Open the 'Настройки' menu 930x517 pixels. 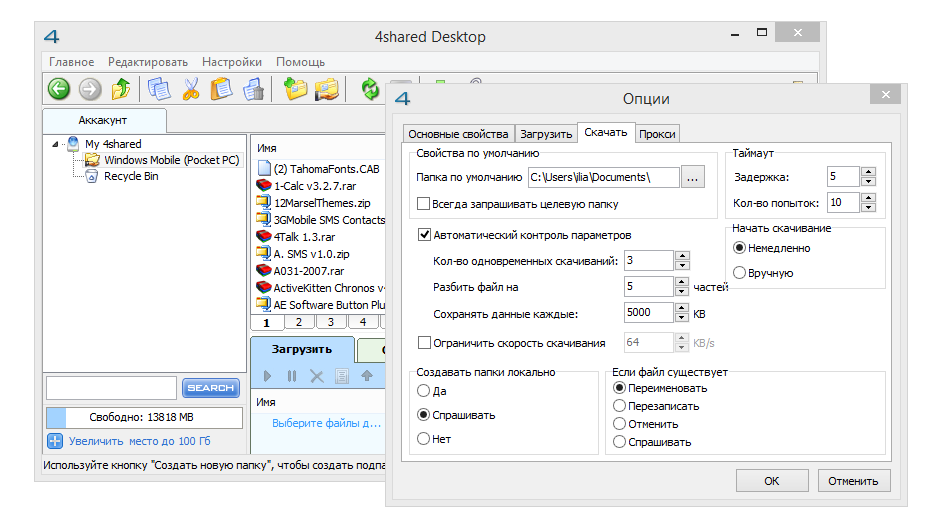231,62
